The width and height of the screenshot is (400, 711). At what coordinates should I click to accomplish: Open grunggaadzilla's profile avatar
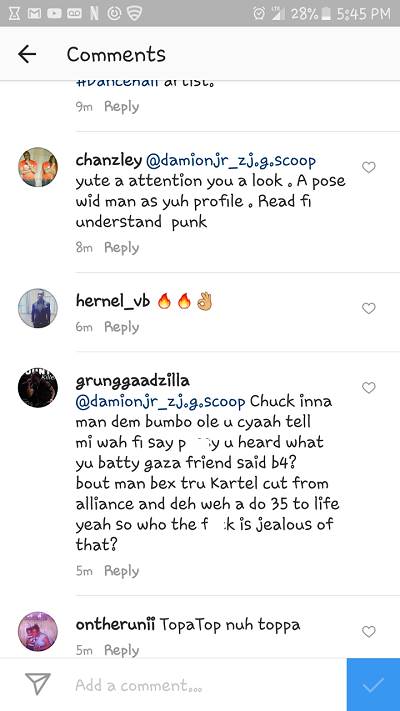38,387
